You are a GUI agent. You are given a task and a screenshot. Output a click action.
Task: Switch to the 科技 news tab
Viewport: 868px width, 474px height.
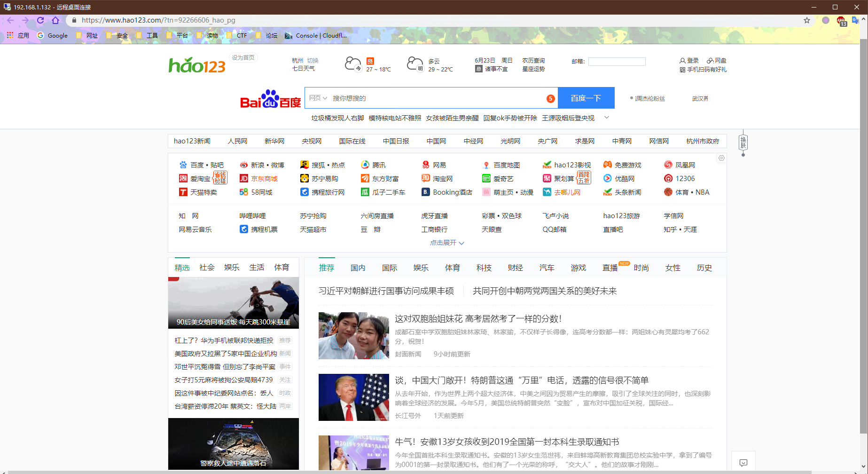[484, 268]
